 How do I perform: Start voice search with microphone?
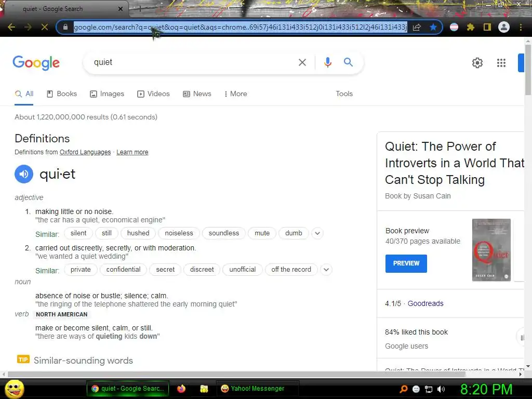point(327,62)
